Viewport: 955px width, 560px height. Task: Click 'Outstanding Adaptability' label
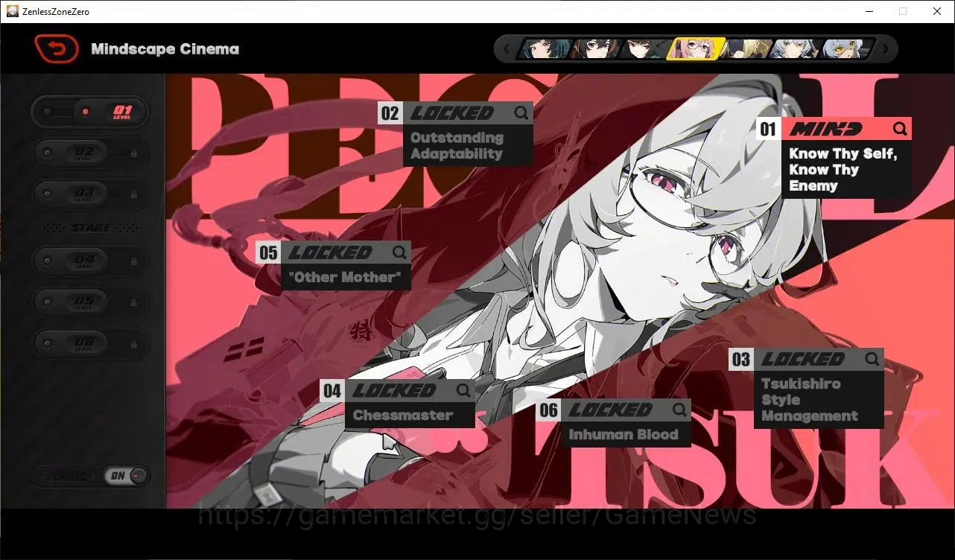pos(457,146)
